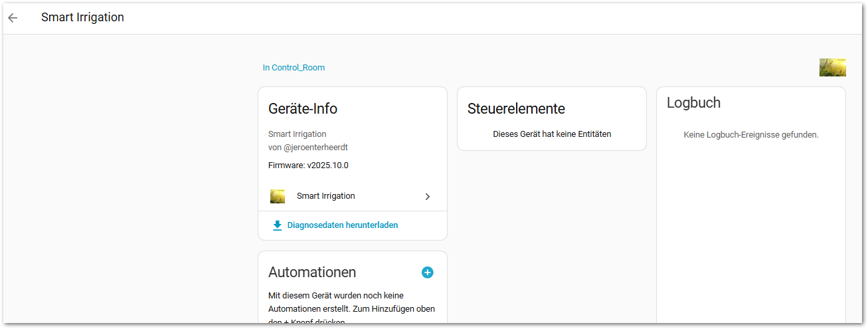Click the Diagnosedaten herunterladen link
This screenshot has height=329, width=868.
coord(342,225)
